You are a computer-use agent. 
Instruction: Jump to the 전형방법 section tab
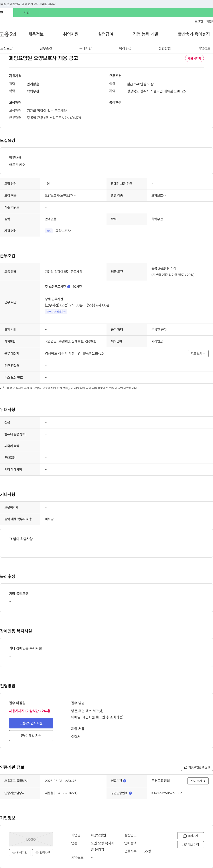[165, 48]
